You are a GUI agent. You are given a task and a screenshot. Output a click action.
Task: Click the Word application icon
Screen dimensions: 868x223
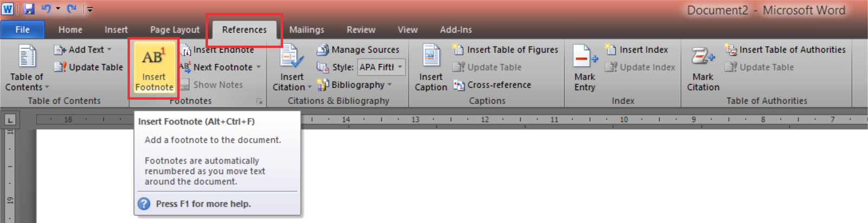tap(8, 9)
